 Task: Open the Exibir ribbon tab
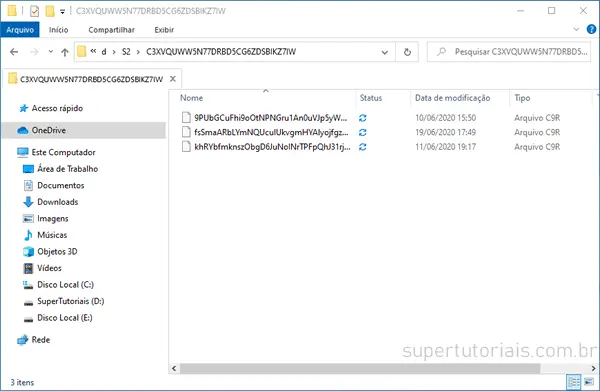(x=164, y=30)
